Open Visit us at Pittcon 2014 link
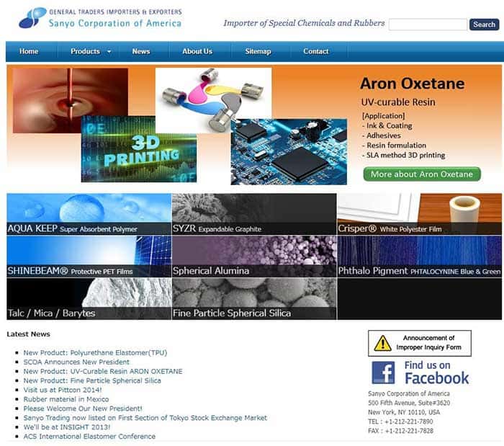 coord(63,390)
